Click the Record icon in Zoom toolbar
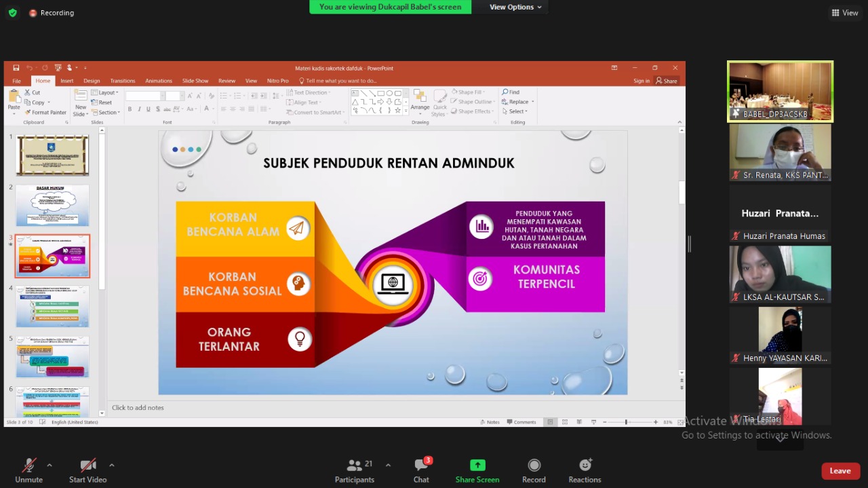The image size is (868, 488). point(534,466)
